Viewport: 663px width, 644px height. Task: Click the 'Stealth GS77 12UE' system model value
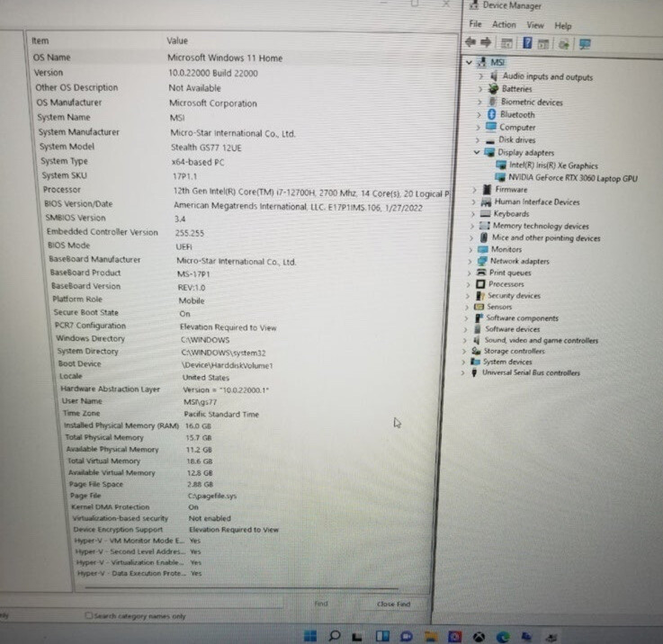206,148
